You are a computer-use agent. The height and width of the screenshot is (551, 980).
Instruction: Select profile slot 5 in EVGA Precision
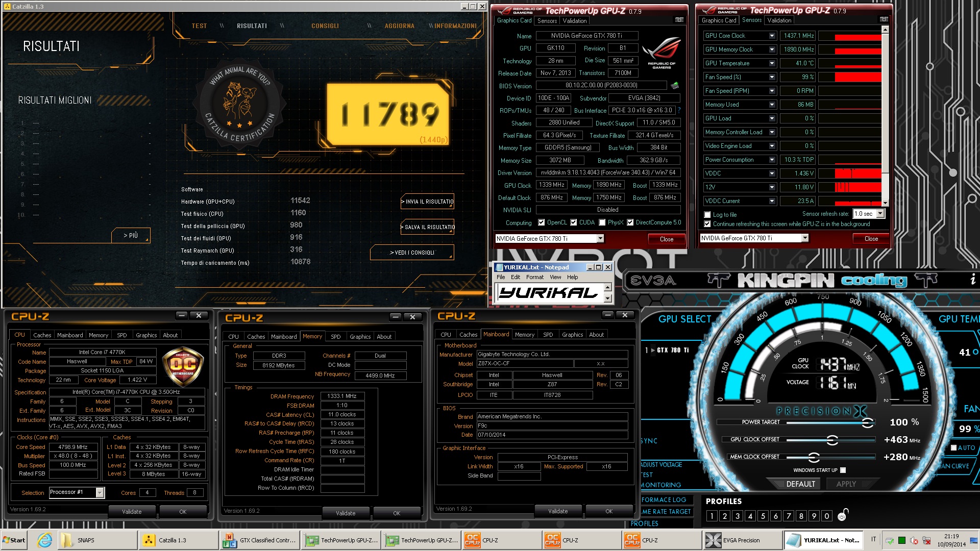[763, 516]
